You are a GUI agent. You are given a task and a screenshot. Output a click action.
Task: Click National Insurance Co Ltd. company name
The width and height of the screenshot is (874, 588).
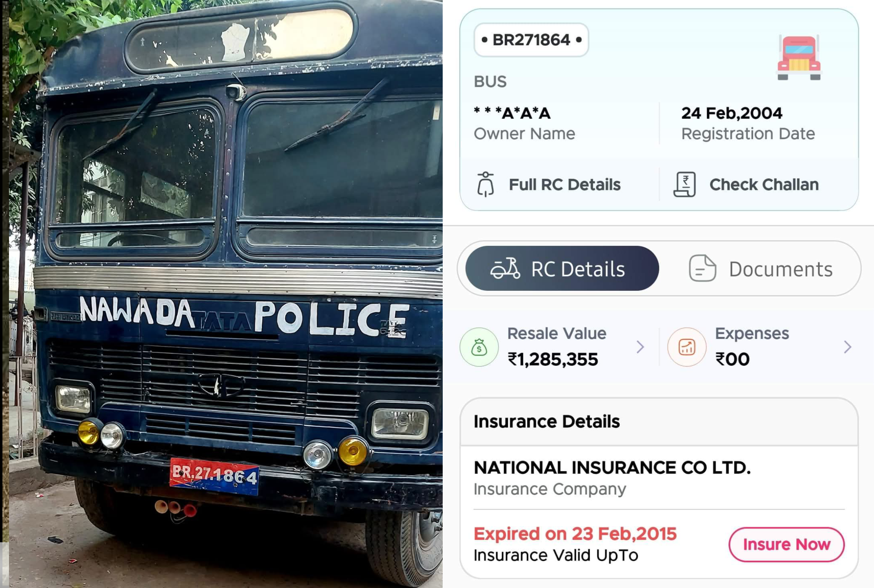coord(612,468)
